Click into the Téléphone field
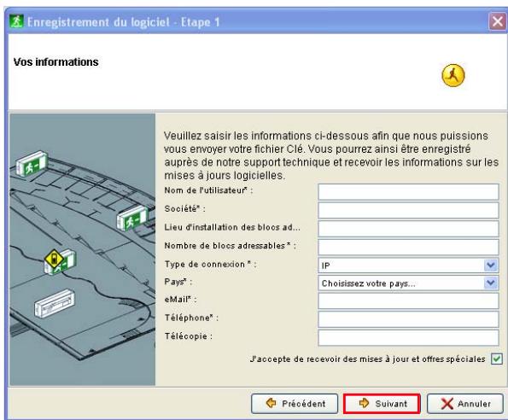Image resolution: width=508 pixels, height=420 pixels. [x=408, y=319]
